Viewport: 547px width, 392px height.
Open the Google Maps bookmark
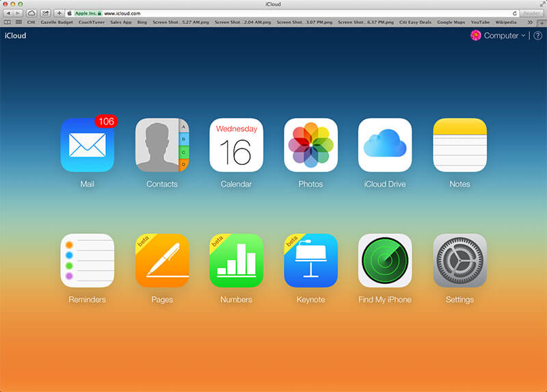coord(451,22)
